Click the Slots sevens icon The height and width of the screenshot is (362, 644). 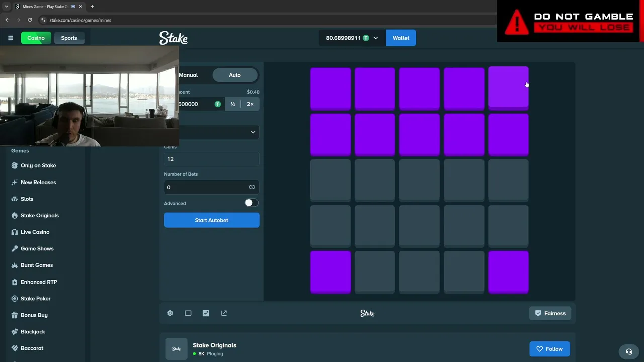pyautogui.click(x=15, y=199)
